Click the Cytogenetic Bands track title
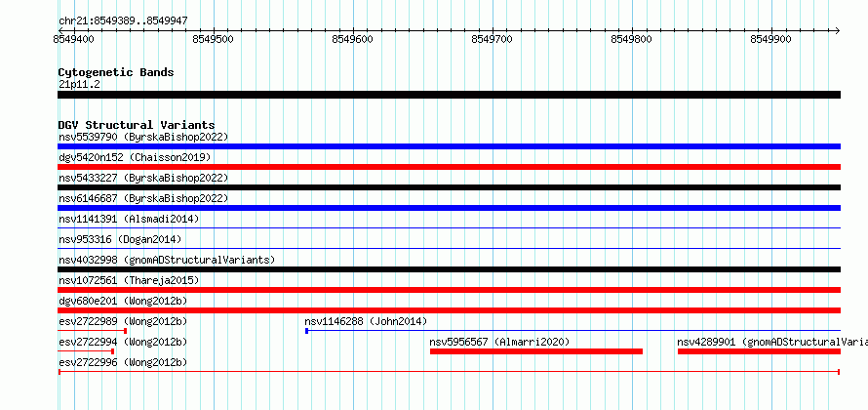The height and width of the screenshot is (410, 868). click(x=116, y=72)
